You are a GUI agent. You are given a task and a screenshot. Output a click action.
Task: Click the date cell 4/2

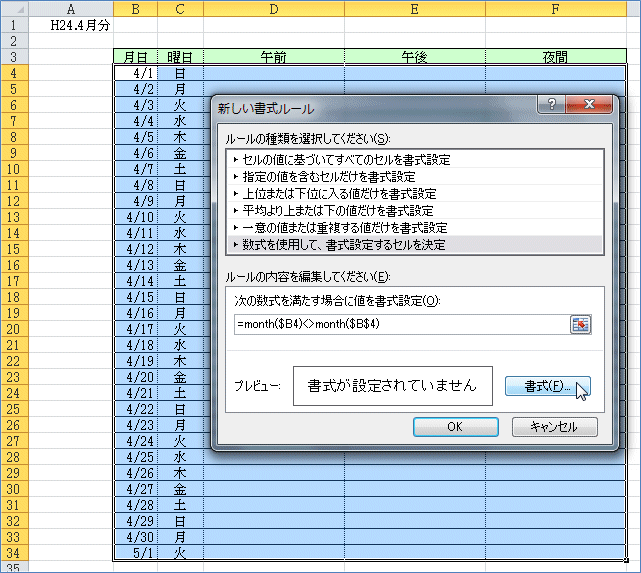(135, 89)
